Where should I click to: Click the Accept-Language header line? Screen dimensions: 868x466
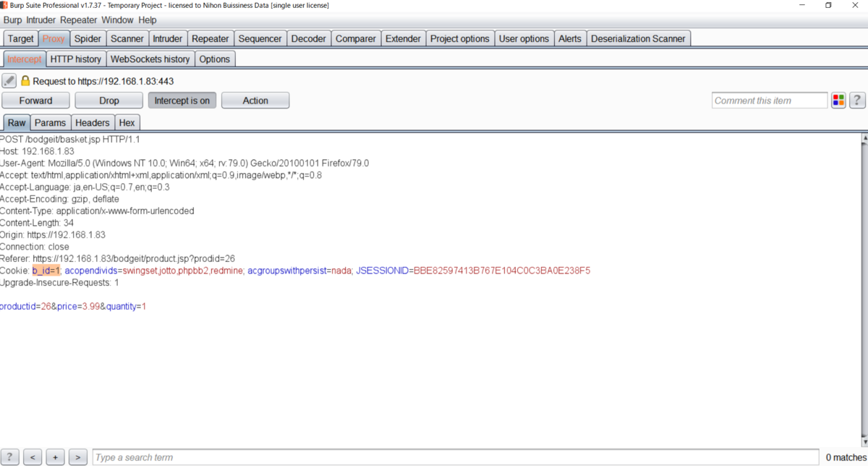point(85,187)
